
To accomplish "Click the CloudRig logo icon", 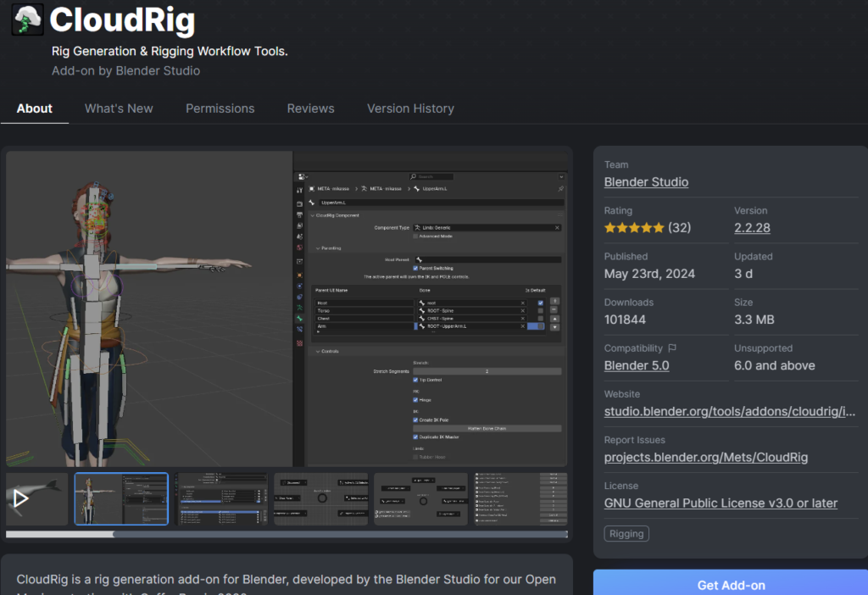I will tap(28, 19).
